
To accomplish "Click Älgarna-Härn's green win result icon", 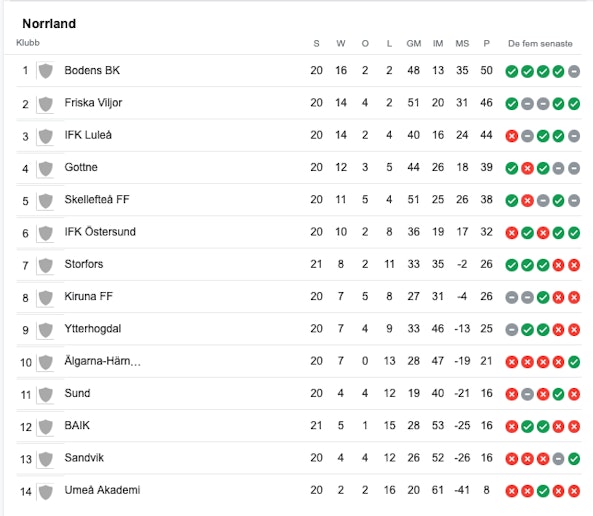I will tap(574, 362).
